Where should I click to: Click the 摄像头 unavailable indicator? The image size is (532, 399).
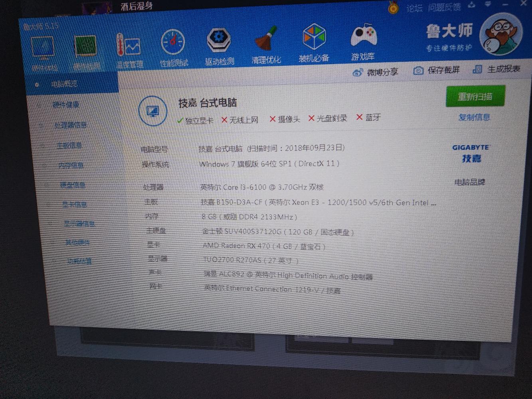tap(285, 119)
